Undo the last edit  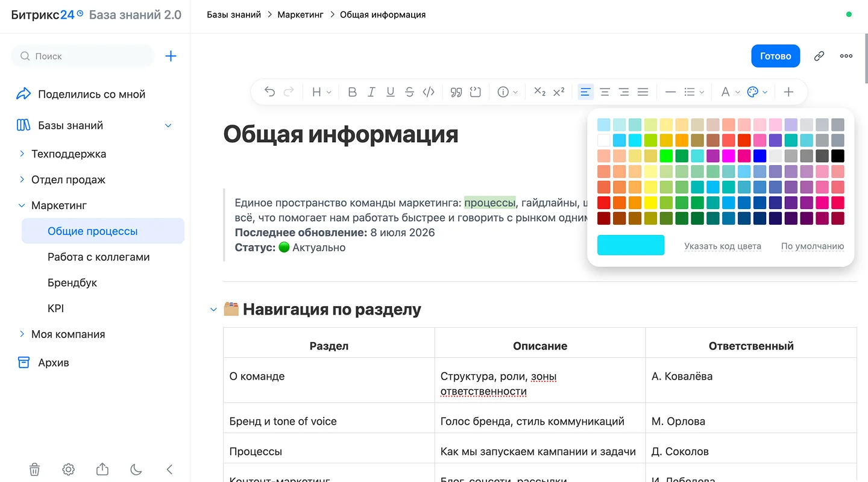(269, 92)
